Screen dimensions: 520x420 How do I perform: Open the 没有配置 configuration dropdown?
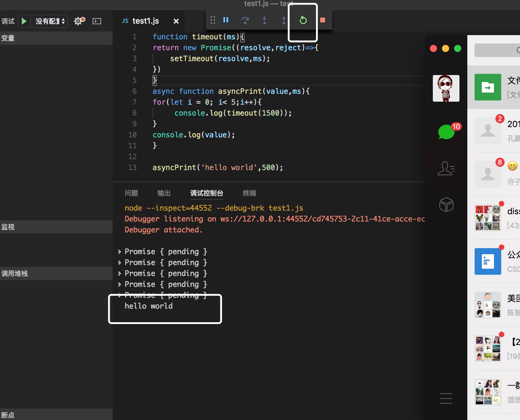coord(49,21)
